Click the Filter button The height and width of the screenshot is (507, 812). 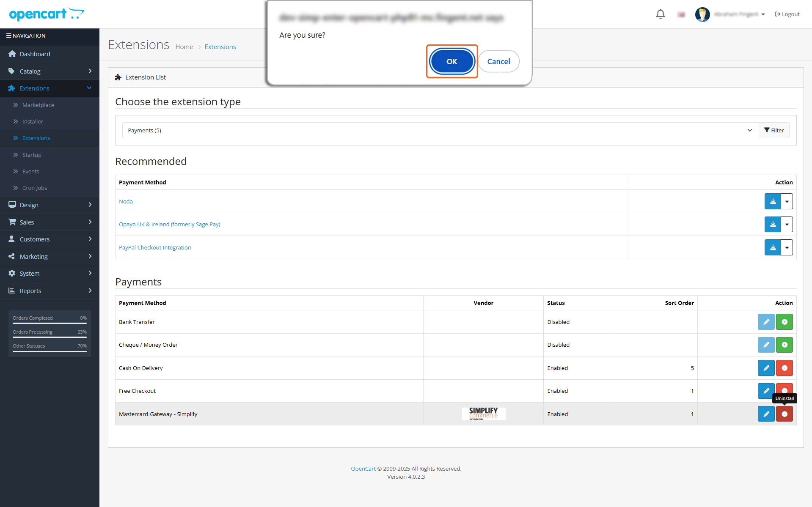[x=774, y=130]
